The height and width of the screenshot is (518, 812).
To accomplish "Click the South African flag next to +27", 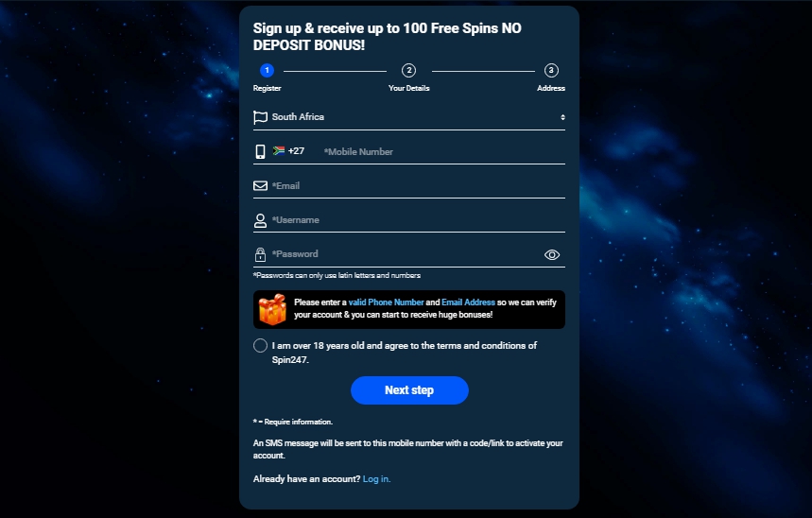I will pyautogui.click(x=279, y=150).
